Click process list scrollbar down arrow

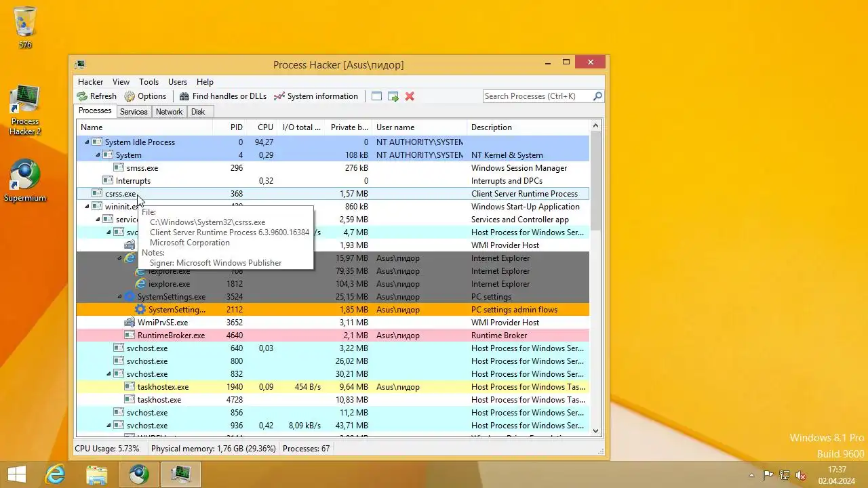(x=596, y=430)
